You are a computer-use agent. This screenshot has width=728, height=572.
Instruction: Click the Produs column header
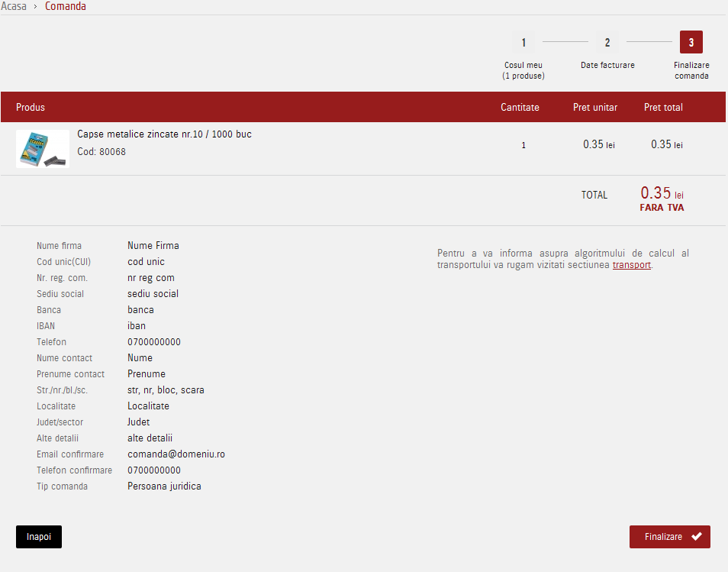pyautogui.click(x=31, y=108)
